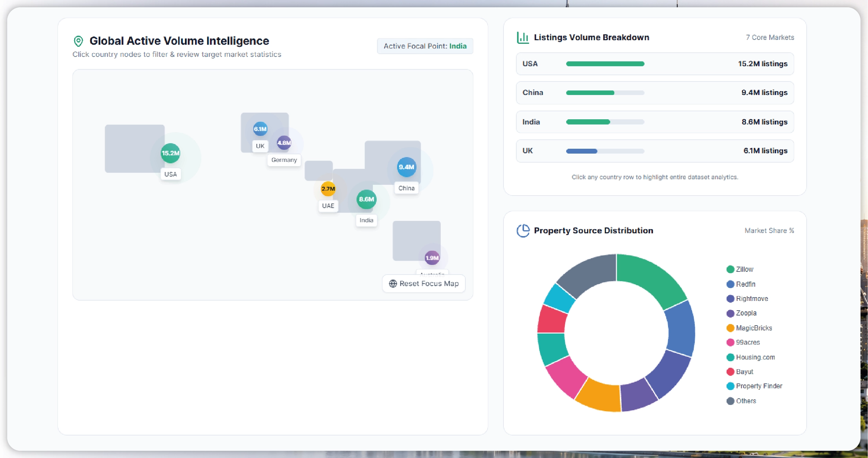Select the 6.1M UK map node

pyautogui.click(x=260, y=129)
